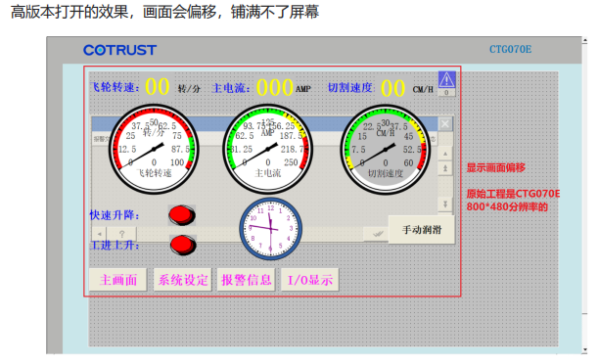Viewport: 598px width, 364px height.
Task: Click the acknowledge checkmark button
Action: coord(377,234)
